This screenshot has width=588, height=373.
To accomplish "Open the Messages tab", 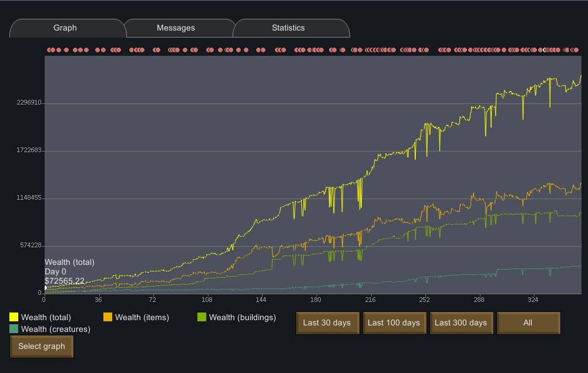I will click(x=179, y=28).
